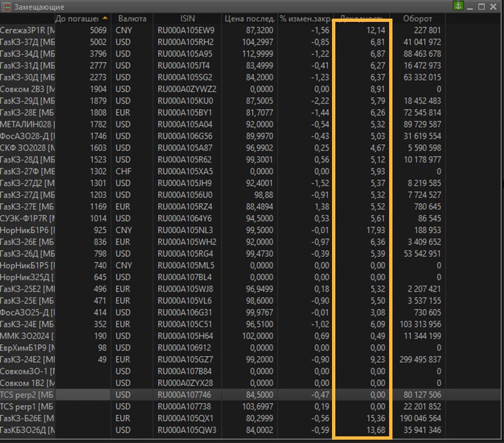Select the ГазКЗ-24Е2 row name

click(27, 360)
